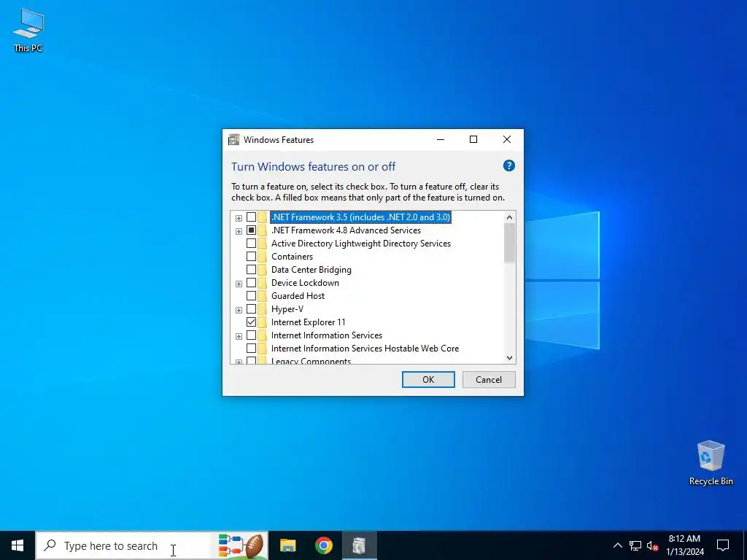747x560 pixels.
Task: Open This PC desktop icon
Action: (28, 31)
